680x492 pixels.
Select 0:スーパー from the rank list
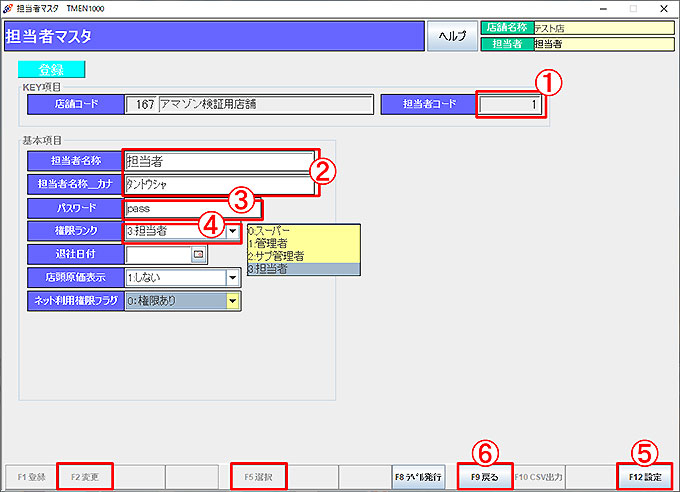click(x=304, y=231)
